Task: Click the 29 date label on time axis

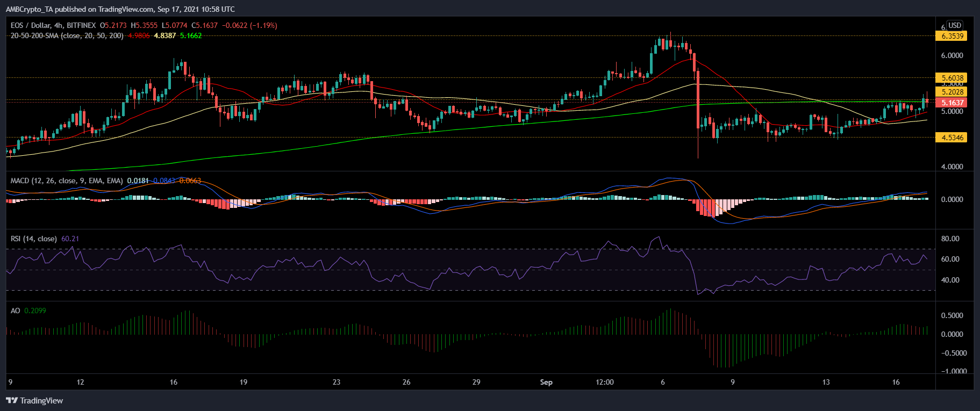Action: (476, 383)
